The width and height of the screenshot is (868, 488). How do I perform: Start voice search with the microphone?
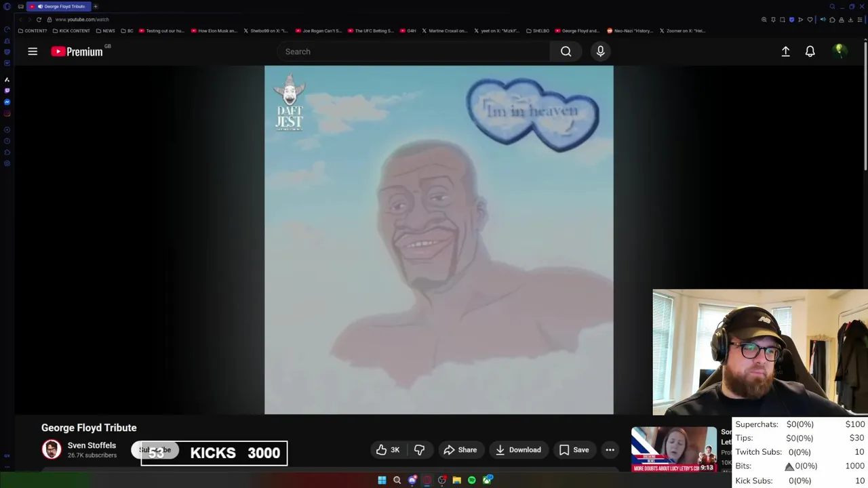[x=600, y=52]
